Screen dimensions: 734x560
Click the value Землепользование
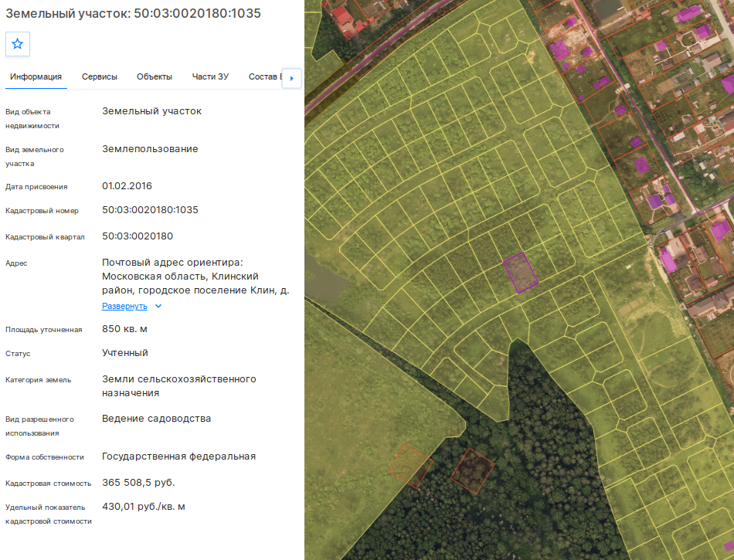(150, 149)
